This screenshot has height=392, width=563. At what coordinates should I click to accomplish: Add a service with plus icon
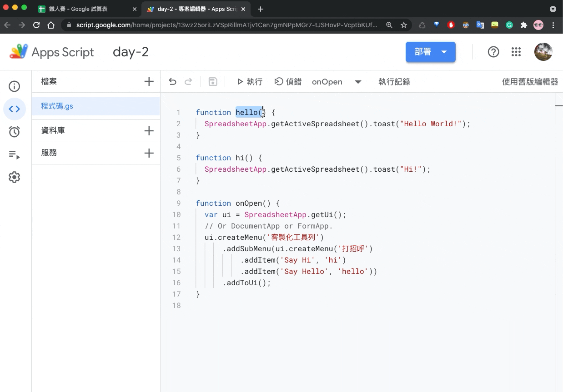coord(149,153)
